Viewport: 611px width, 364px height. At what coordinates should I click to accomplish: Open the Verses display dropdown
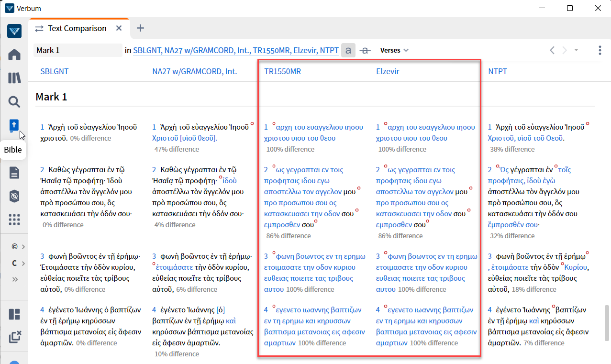coord(394,50)
